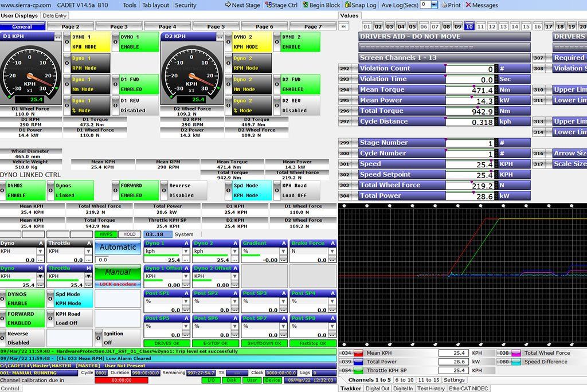Click the 034 Mean KPH red swatch
The image size is (587, 392).
click(358, 352)
